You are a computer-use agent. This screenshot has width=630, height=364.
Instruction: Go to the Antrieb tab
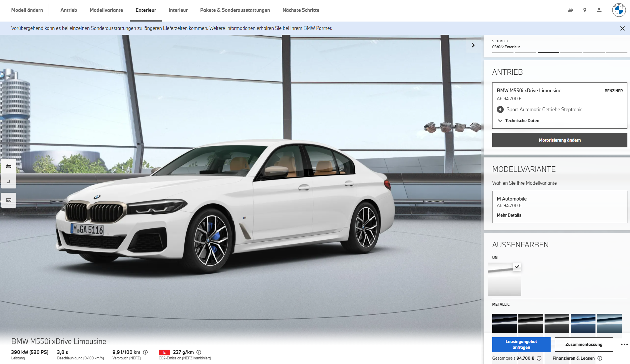pos(69,10)
